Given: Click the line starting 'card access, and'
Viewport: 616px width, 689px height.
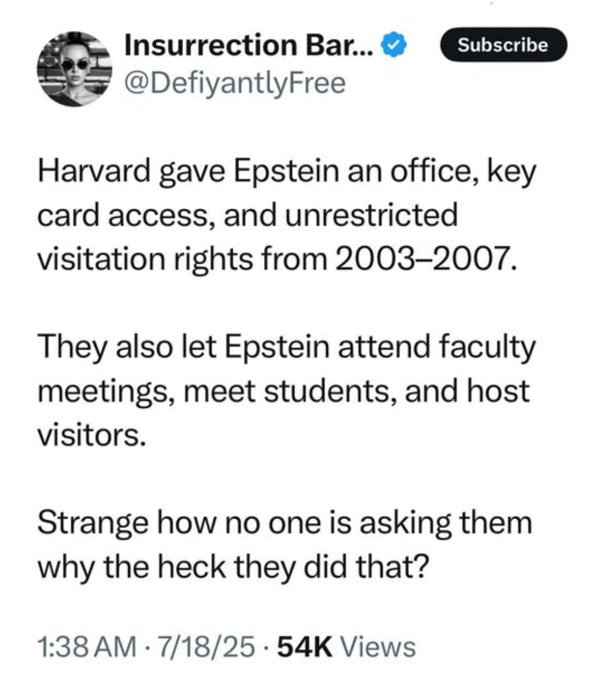Looking at the screenshot, I should click(x=248, y=215).
